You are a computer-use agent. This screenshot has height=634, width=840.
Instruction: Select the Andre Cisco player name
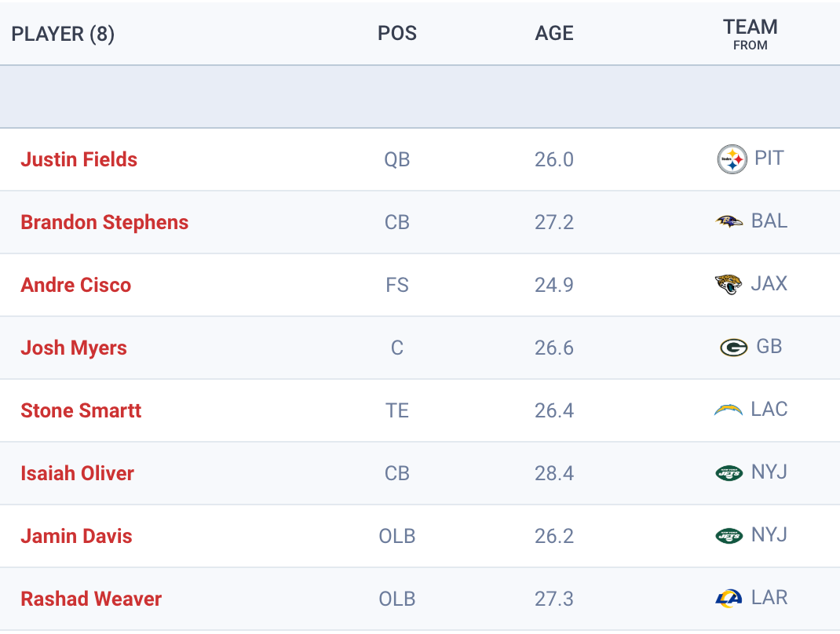tap(75, 285)
